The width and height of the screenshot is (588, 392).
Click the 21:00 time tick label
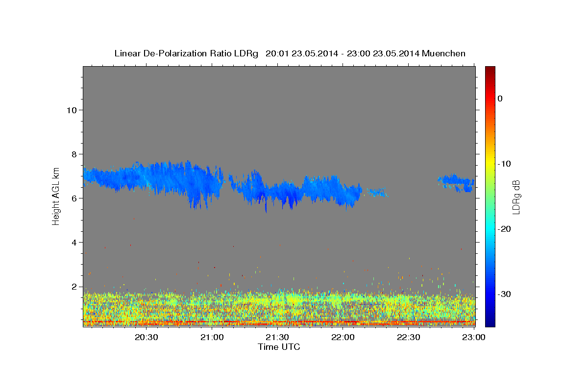pyautogui.click(x=212, y=337)
